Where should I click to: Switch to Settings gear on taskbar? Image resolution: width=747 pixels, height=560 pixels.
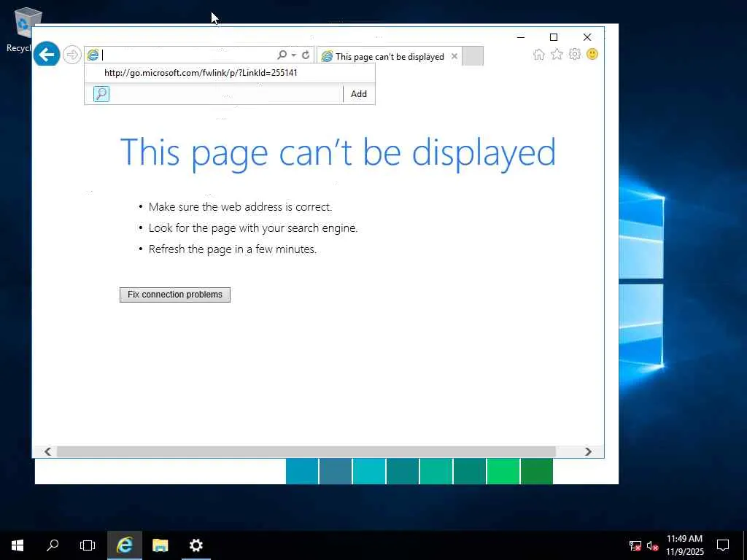tap(196, 545)
